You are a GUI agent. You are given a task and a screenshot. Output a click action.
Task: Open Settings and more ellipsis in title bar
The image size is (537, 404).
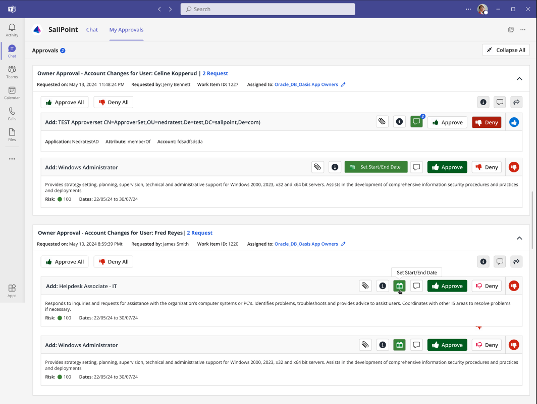468,9
